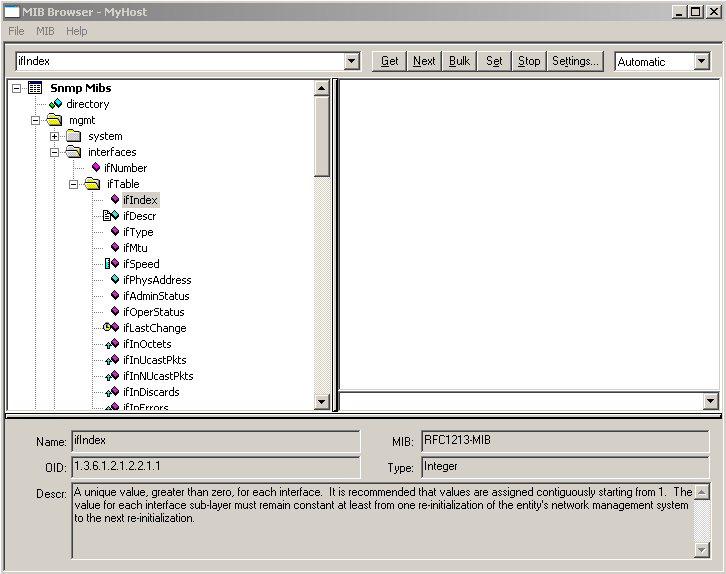Image resolution: width=726 pixels, height=574 pixels.
Task: Open the Help menu
Action: pos(76,31)
